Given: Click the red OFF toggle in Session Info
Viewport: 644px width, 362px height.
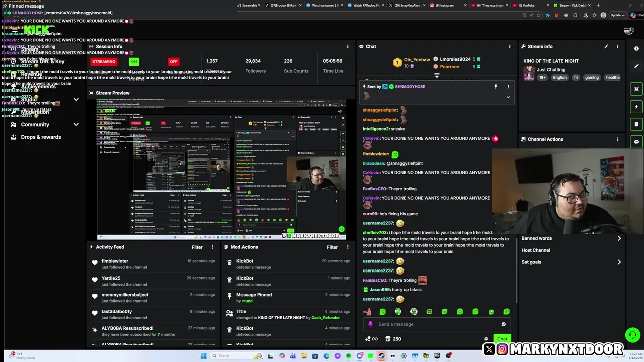Looking at the screenshot, I should (174, 62).
